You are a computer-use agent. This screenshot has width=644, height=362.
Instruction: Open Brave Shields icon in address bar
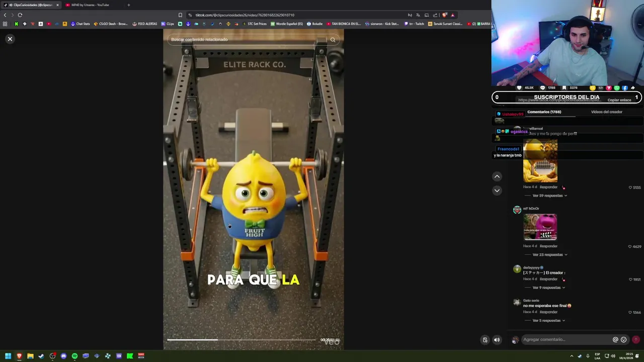point(444,15)
